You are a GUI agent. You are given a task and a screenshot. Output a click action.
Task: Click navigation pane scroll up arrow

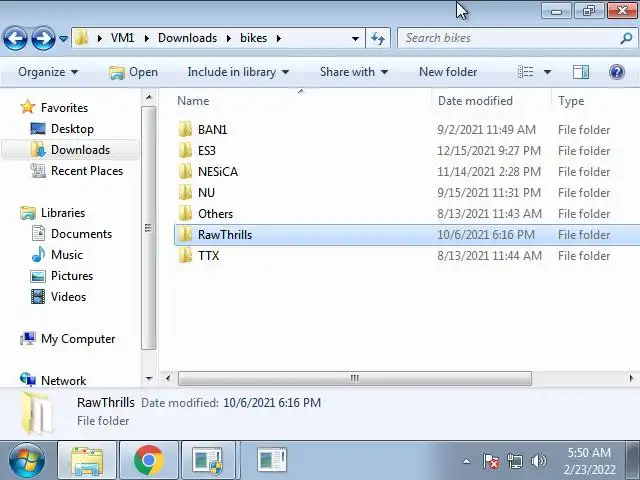(x=149, y=97)
